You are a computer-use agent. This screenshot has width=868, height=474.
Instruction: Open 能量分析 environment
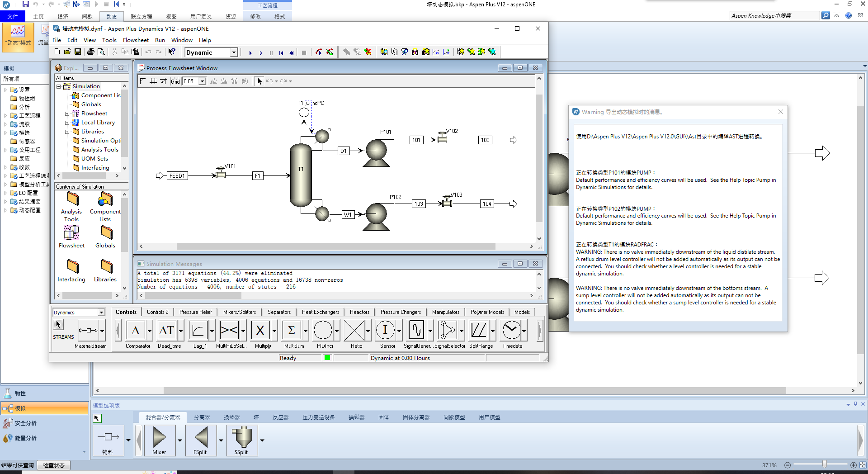pos(45,438)
